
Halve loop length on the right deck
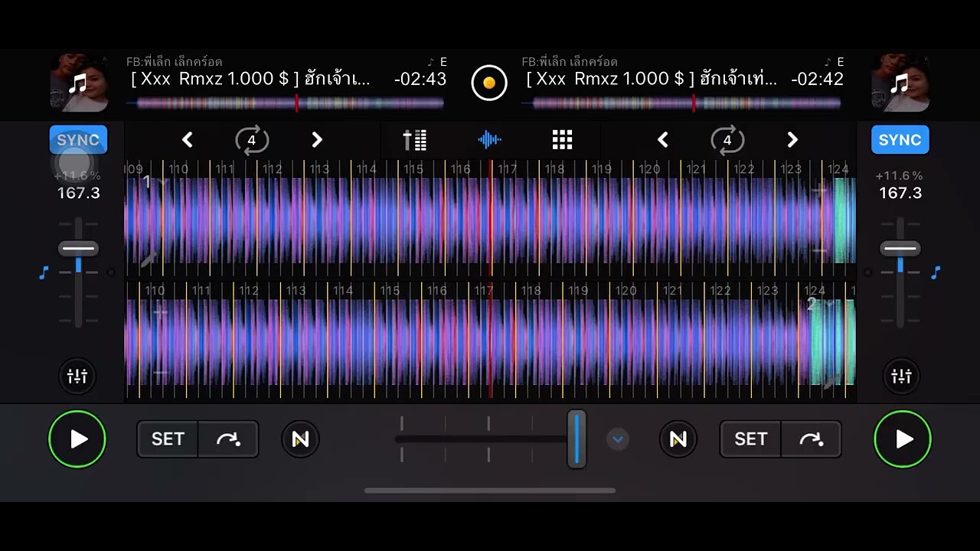pyautogui.click(x=663, y=140)
